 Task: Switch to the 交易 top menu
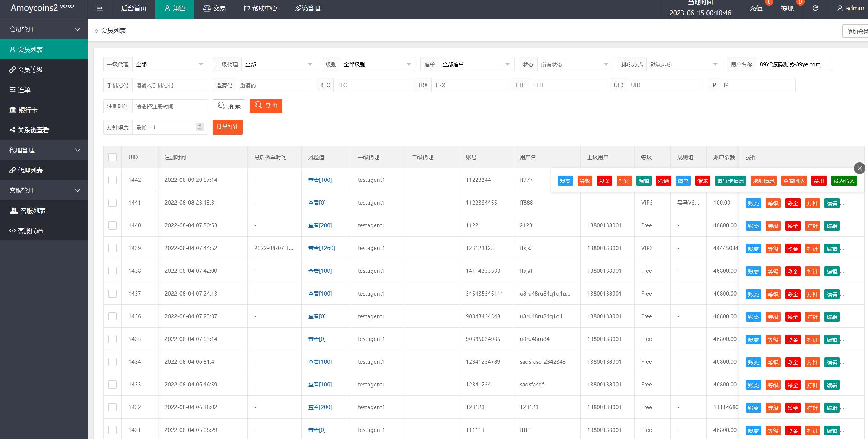click(x=214, y=8)
